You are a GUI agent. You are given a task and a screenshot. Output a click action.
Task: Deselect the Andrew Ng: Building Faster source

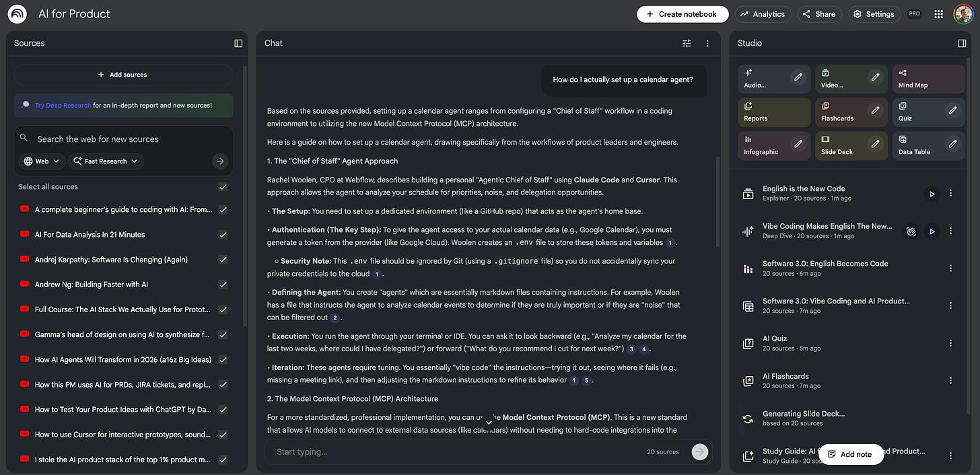(222, 284)
